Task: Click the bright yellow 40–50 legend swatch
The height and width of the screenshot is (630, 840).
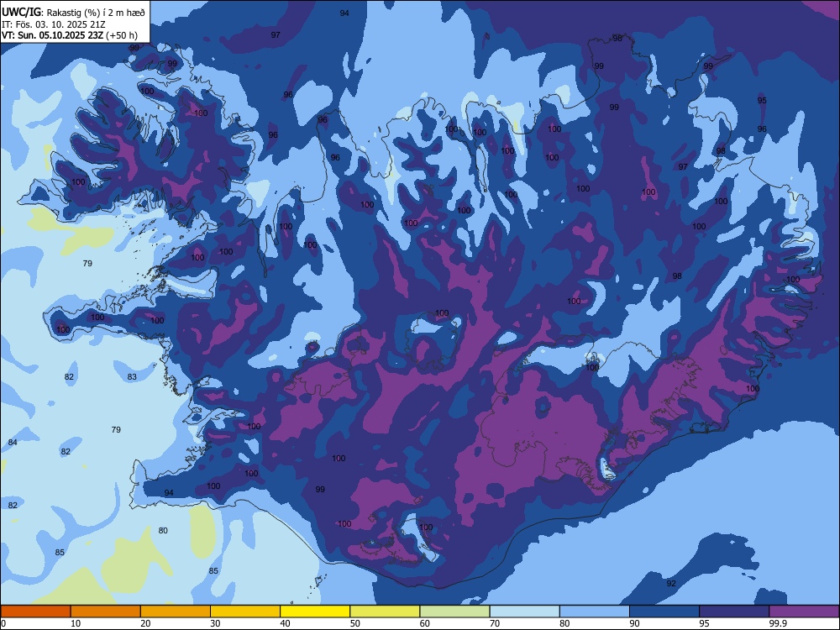Action: pyautogui.click(x=315, y=612)
